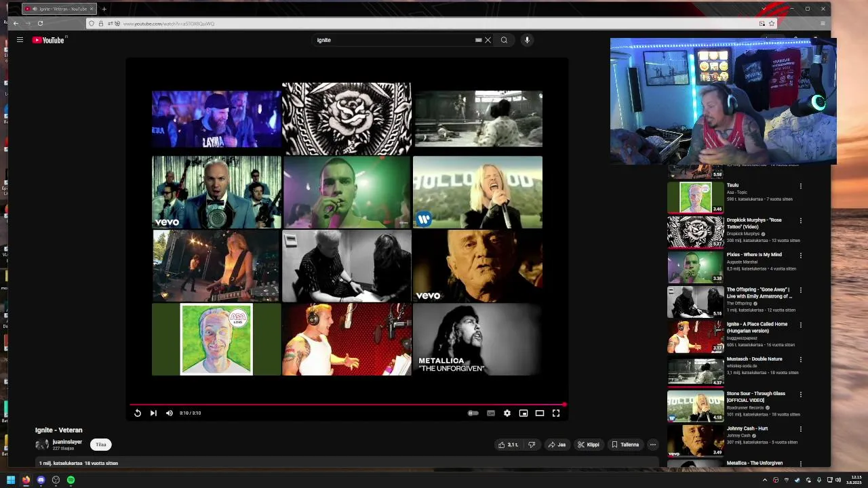Open OBS Studio from the taskbar
Viewport: 868px width, 488px height.
pos(56,480)
